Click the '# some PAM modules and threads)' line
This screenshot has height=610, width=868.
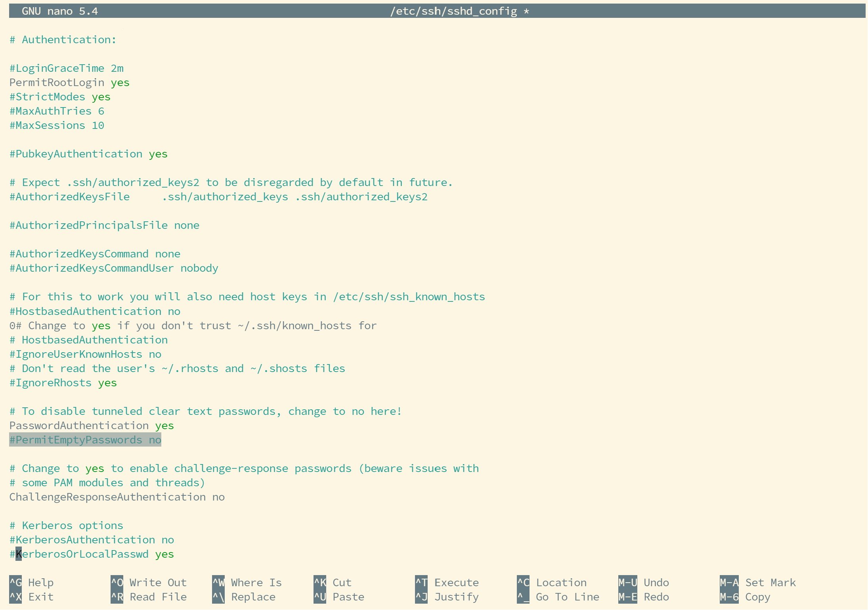tap(108, 483)
